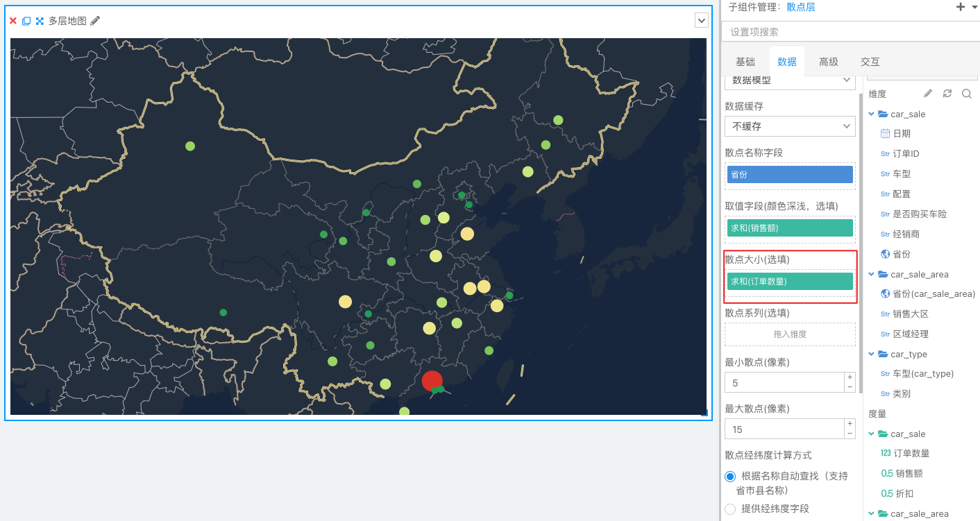Focus the 设置项搜索 search field
This screenshot has height=521, width=980.
point(851,32)
